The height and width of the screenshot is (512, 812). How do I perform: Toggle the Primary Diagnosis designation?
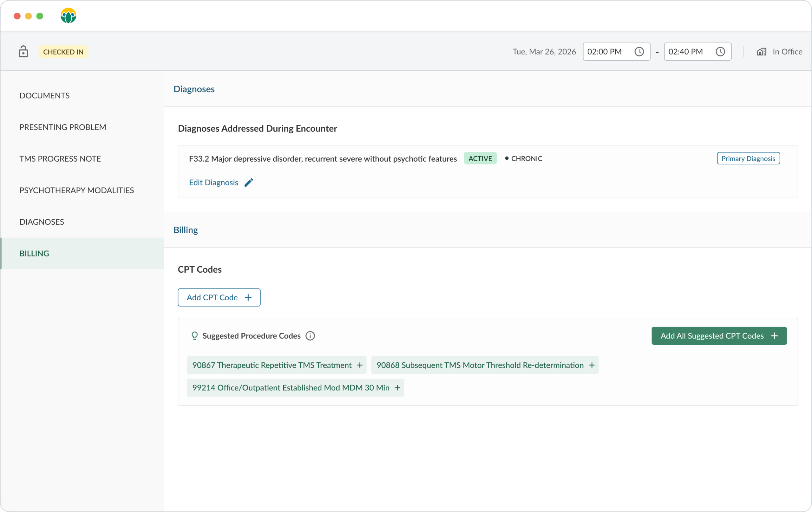pos(748,158)
